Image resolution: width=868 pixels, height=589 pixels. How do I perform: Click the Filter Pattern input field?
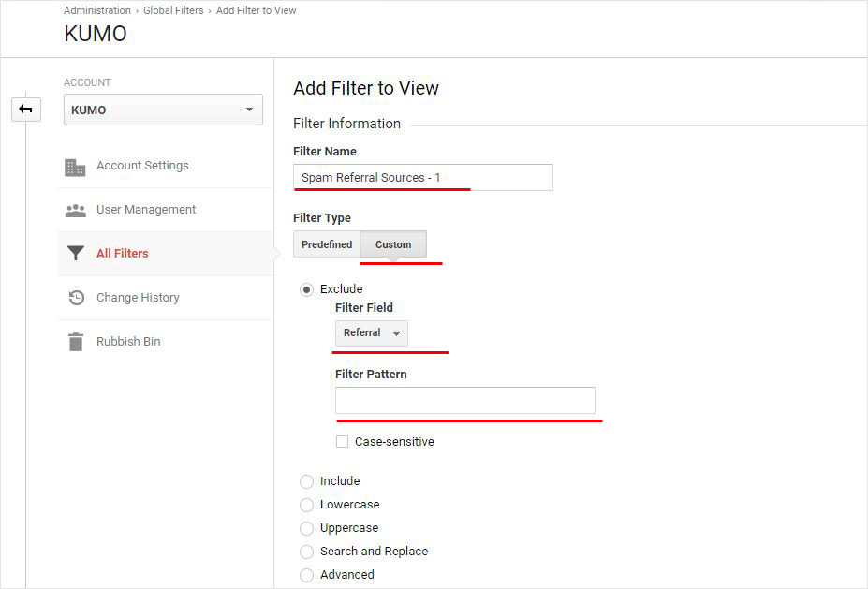point(465,400)
